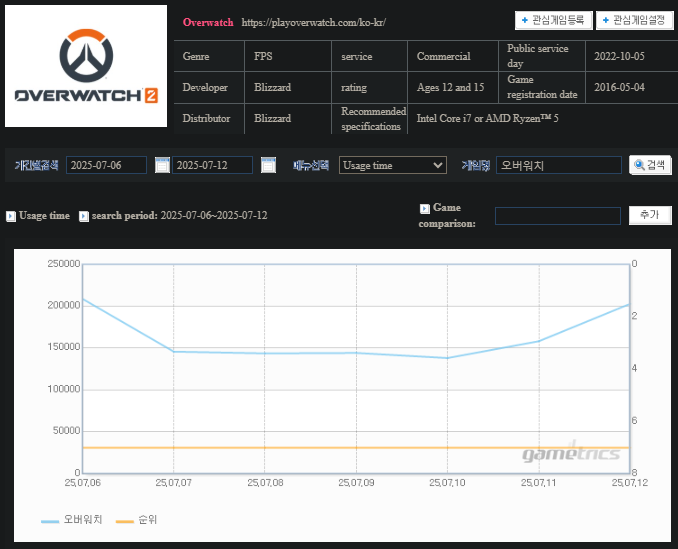Click the magnifier search button
The height and width of the screenshot is (549, 678).
(x=650, y=165)
